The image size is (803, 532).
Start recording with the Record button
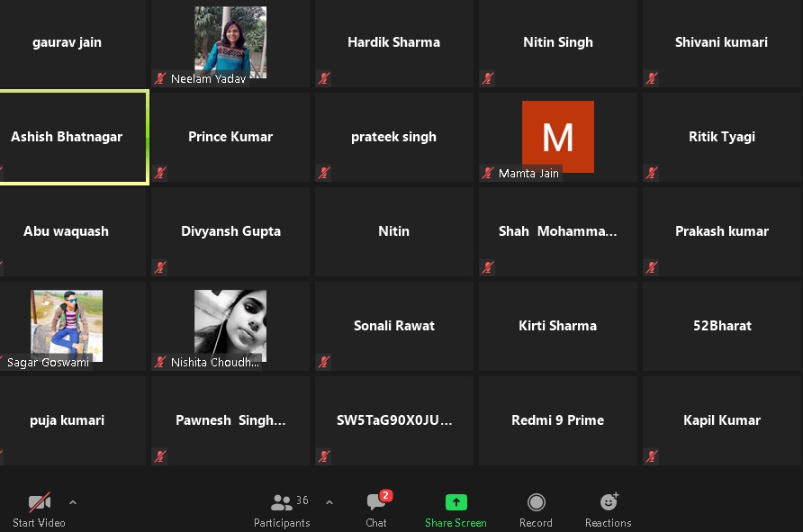[536, 510]
